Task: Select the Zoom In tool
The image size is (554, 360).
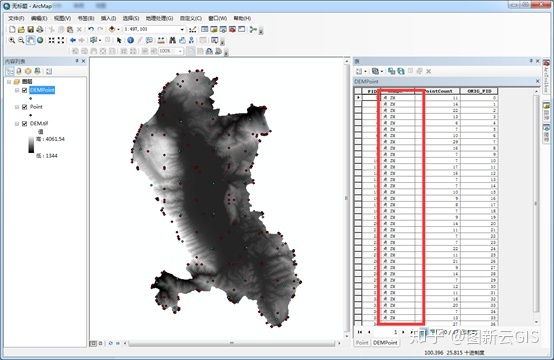Action: pos(12,40)
